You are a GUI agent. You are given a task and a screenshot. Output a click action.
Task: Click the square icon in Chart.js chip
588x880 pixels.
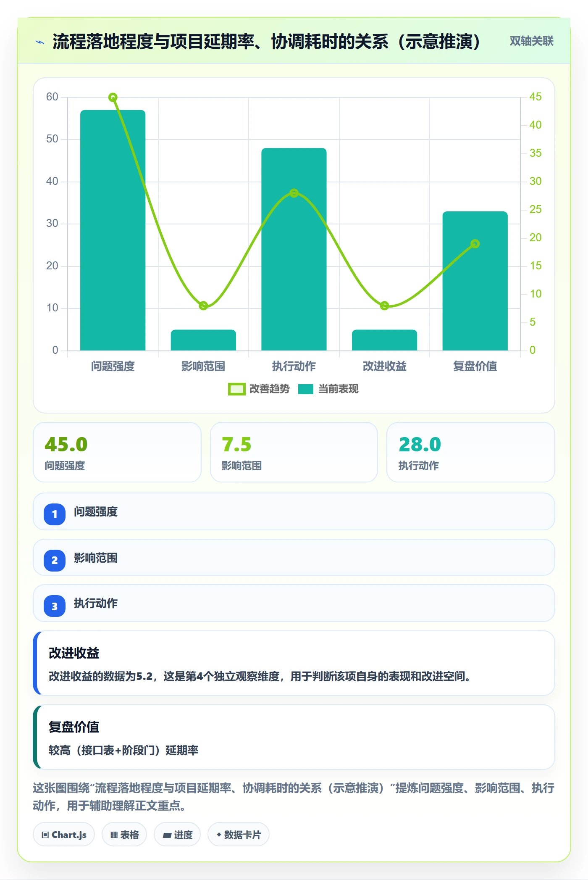coord(45,835)
